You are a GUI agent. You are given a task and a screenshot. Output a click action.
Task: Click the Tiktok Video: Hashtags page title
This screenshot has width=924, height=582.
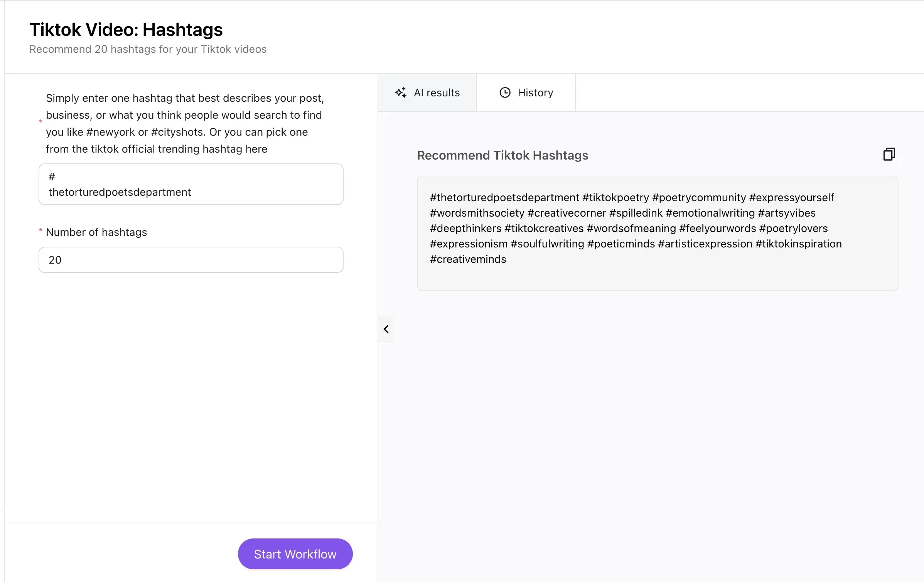pos(126,29)
